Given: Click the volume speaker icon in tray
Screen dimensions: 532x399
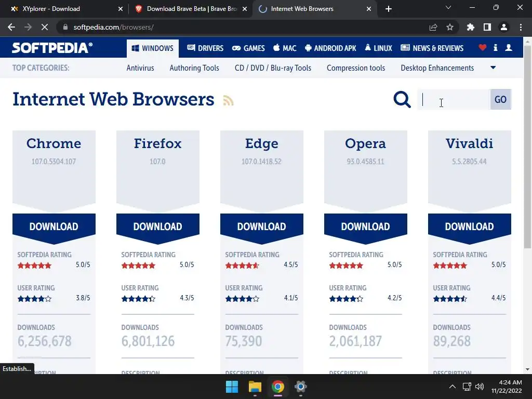Looking at the screenshot, I should point(480,387).
